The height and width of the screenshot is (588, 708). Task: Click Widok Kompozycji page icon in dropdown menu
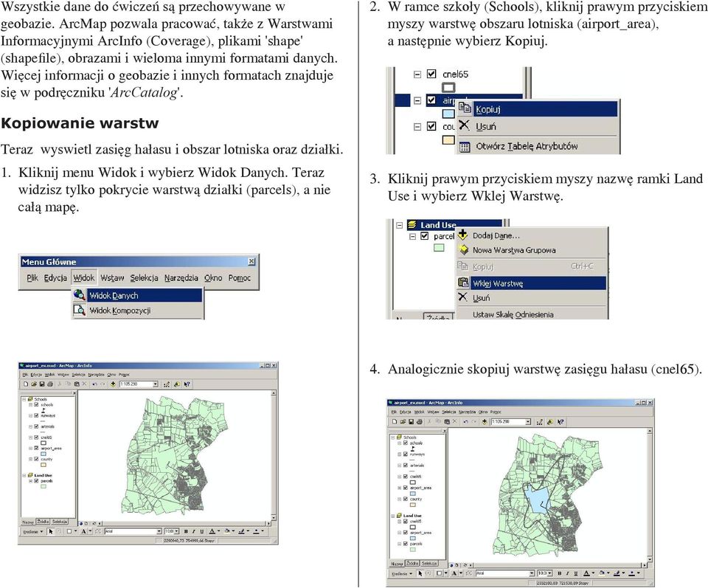click(79, 310)
